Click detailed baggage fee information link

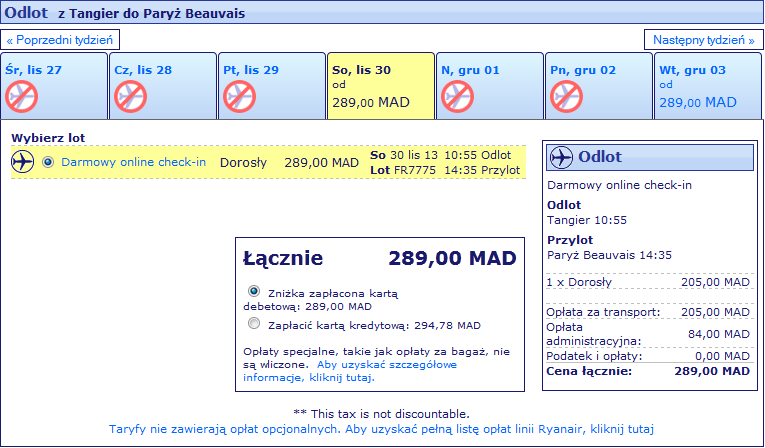pyautogui.click(x=350, y=371)
